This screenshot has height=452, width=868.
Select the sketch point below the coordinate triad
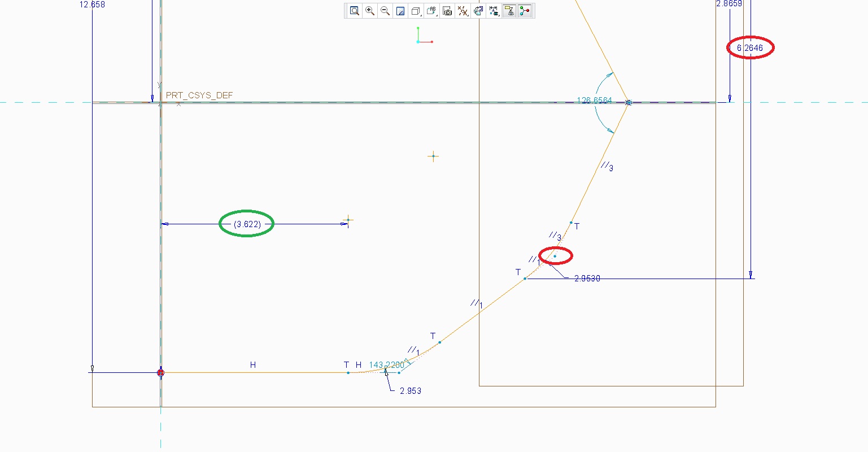[433, 157]
